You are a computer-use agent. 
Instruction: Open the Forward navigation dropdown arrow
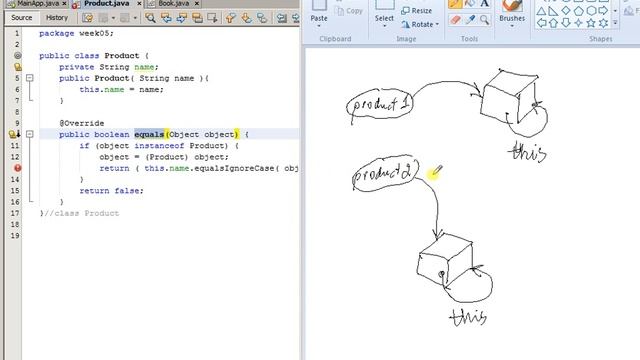click(135, 18)
